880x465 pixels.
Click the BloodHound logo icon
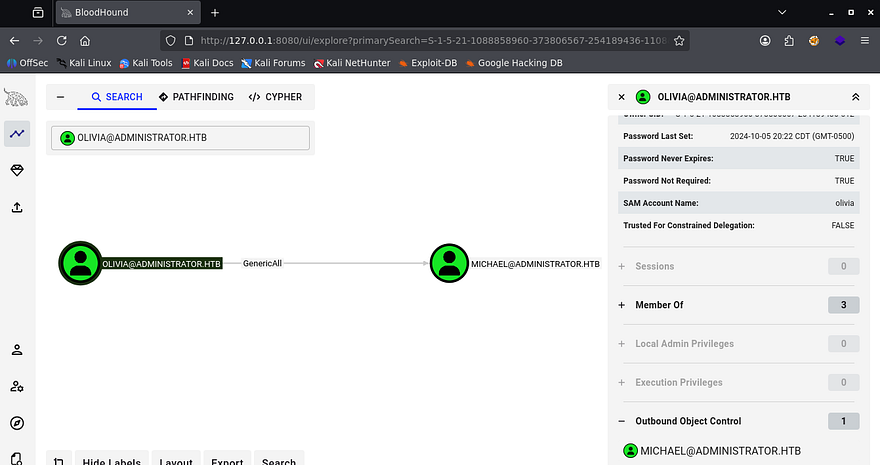pyautogui.click(x=16, y=97)
